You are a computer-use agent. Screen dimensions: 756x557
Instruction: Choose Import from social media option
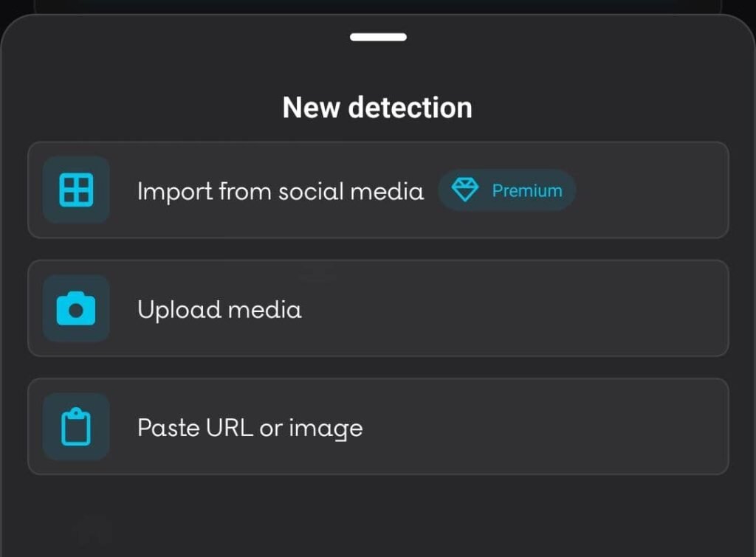(x=378, y=190)
